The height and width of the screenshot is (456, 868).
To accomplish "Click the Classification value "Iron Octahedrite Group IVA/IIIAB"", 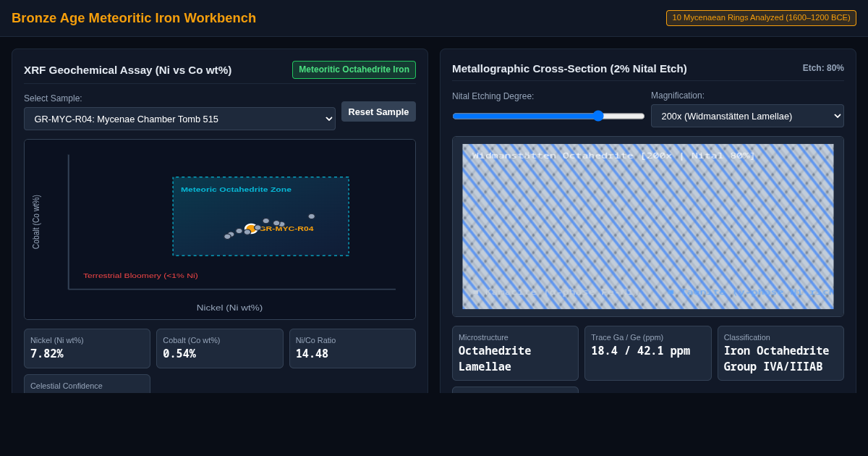I will (776, 359).
